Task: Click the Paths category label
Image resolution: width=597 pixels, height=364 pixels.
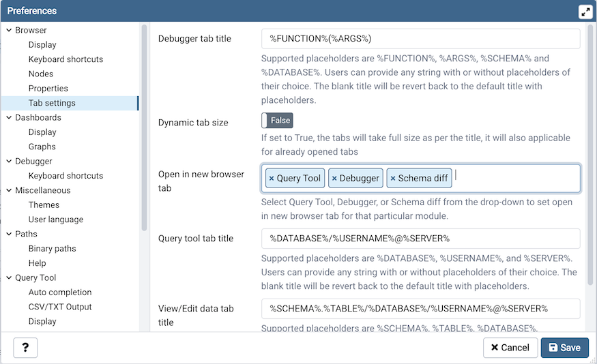Action: click(27, 234)
